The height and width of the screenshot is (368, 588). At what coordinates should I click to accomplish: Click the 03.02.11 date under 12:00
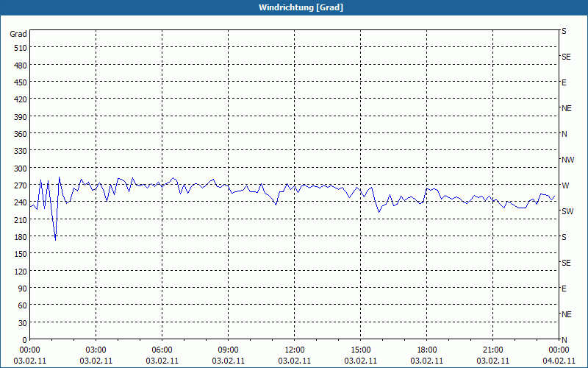(295, 361)
